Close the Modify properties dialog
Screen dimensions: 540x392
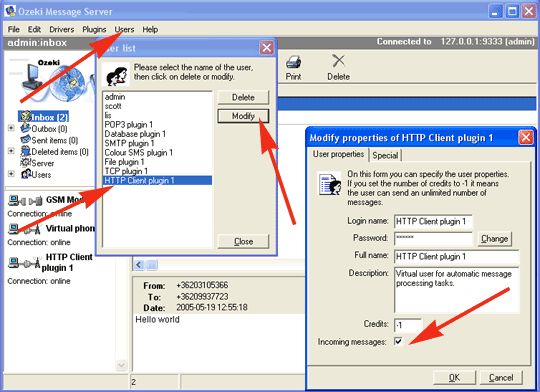[526, 138]
